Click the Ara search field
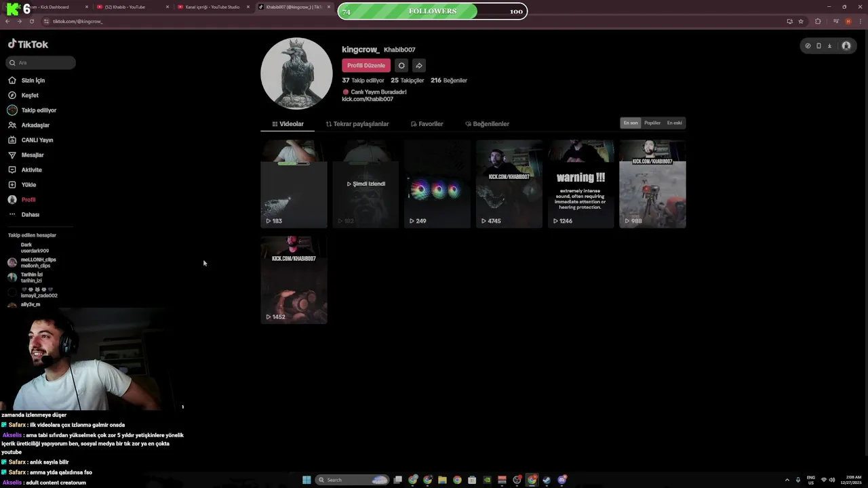 tap(41, 62)
